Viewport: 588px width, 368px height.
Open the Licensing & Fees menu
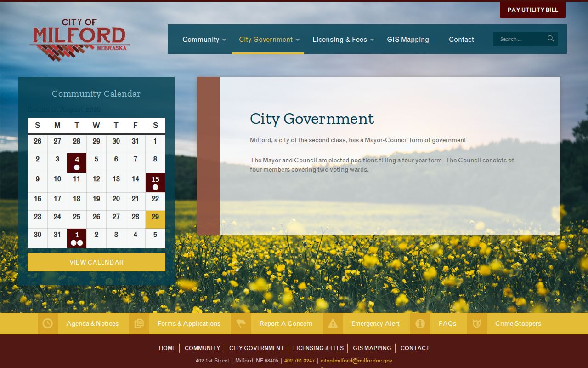tap(339, 40)
